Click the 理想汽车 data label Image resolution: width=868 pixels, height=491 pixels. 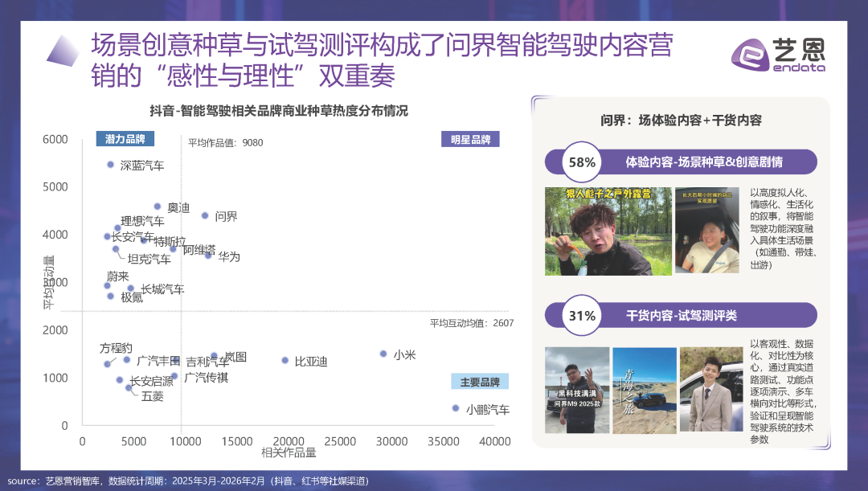(x=143, y=222)
